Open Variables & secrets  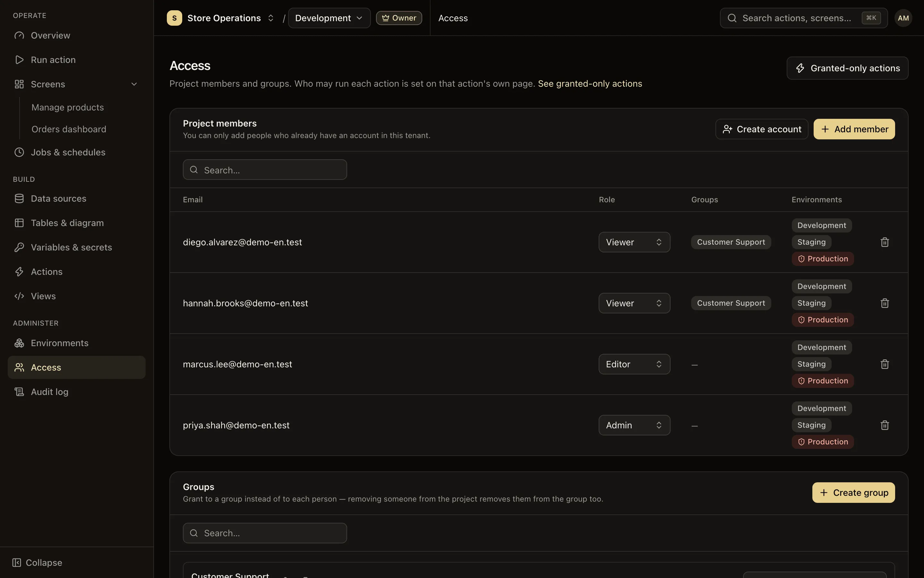[x=76, y=247]
